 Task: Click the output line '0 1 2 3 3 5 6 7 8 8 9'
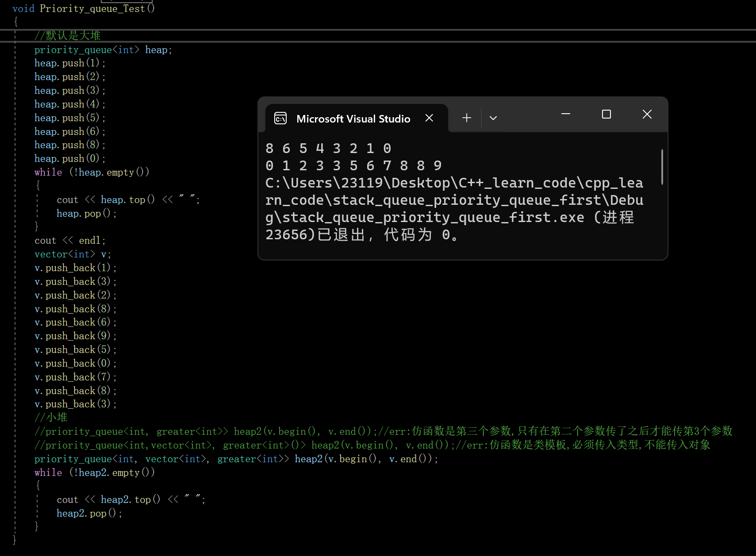[x=353, y=165]
